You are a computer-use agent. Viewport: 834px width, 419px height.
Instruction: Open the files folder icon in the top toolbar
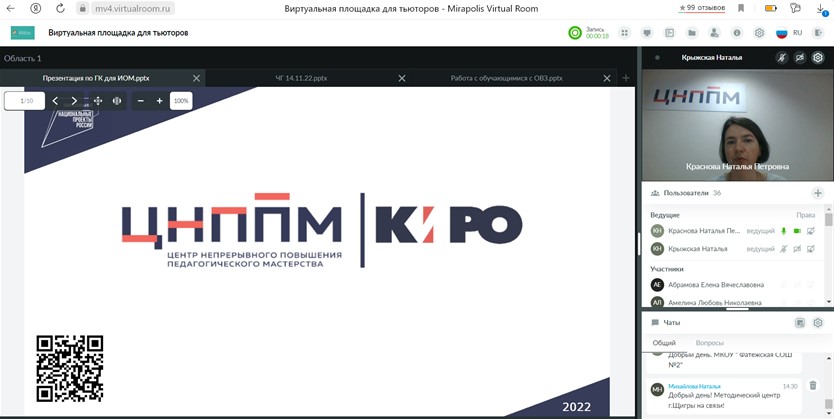(692, 33)
